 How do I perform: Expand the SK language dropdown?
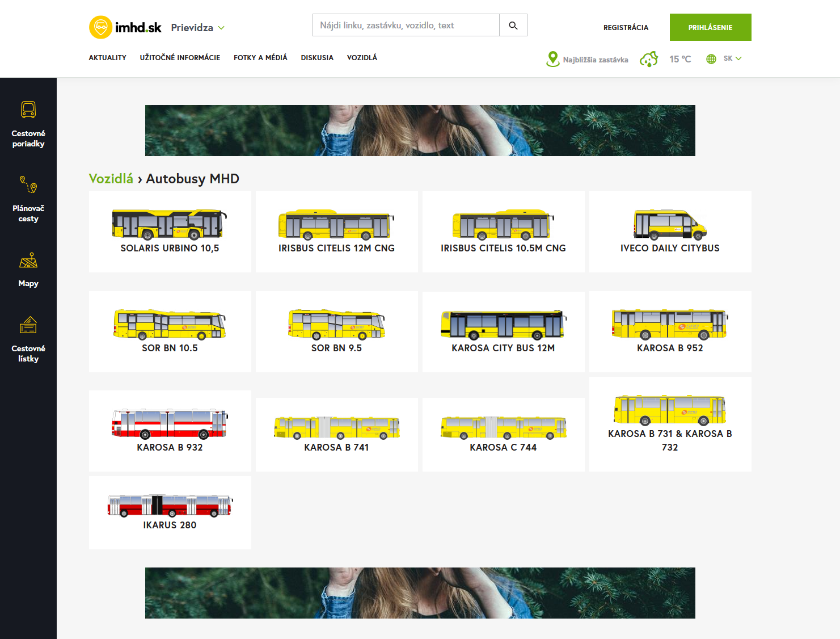[732, 58]
